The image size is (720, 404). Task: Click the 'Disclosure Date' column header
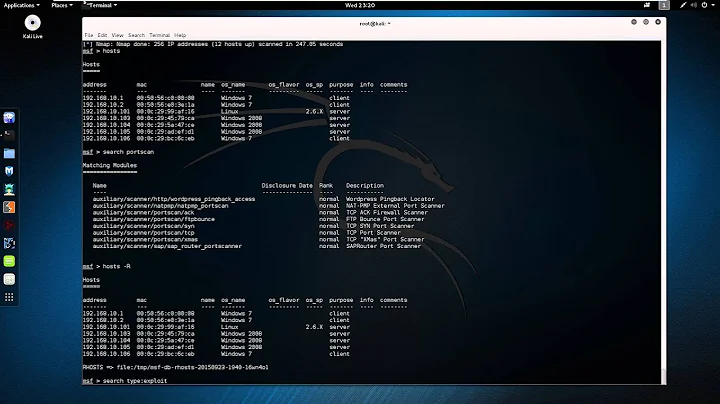tap(287, 185)
